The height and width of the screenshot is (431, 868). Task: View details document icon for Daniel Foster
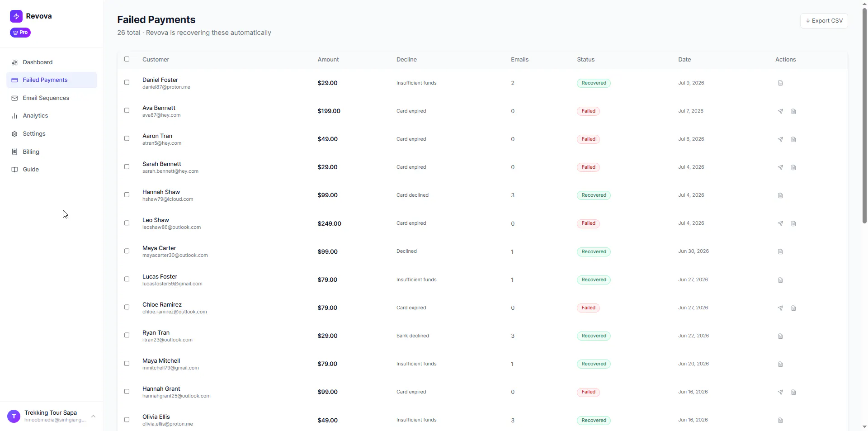(x=780, y=83)
